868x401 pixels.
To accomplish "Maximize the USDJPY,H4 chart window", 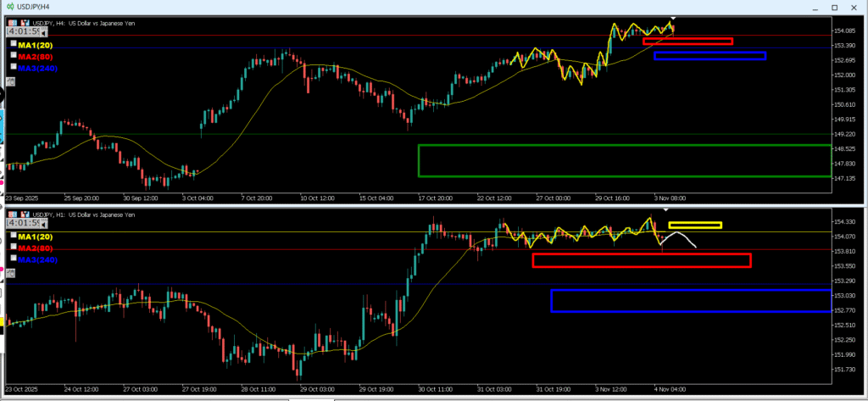I will pos(834,7).
